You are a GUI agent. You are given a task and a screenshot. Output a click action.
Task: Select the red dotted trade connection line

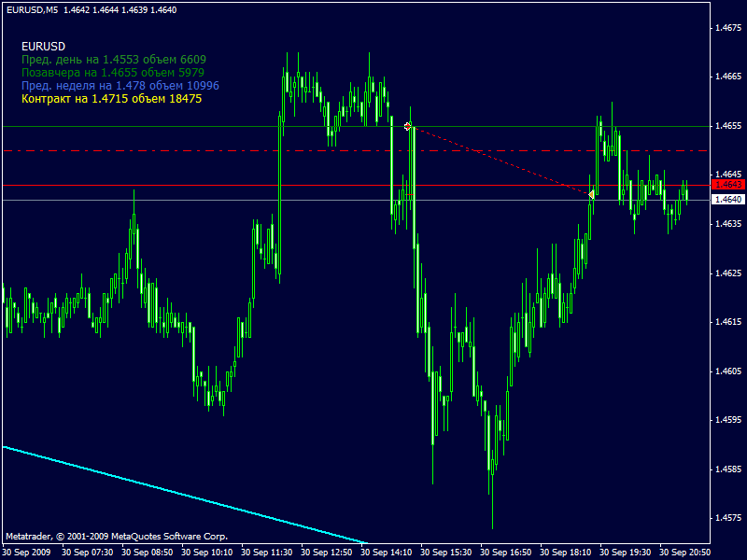coord(500,161)
